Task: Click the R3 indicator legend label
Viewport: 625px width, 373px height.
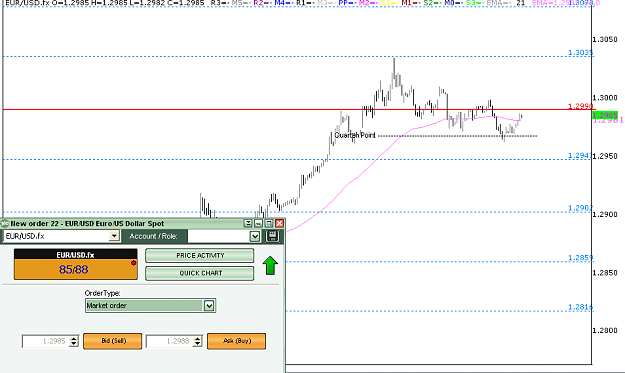Action: 216,3
